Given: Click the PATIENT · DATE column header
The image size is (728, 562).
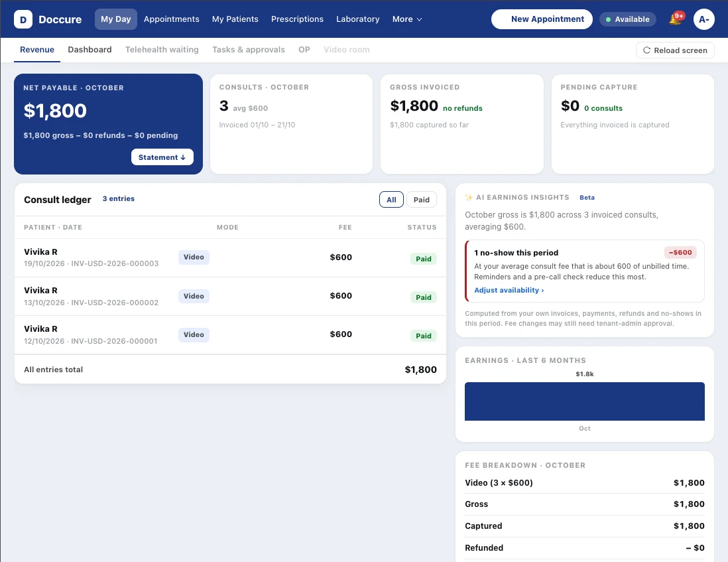Looking at the screenshot, I should tap(53, 227).
